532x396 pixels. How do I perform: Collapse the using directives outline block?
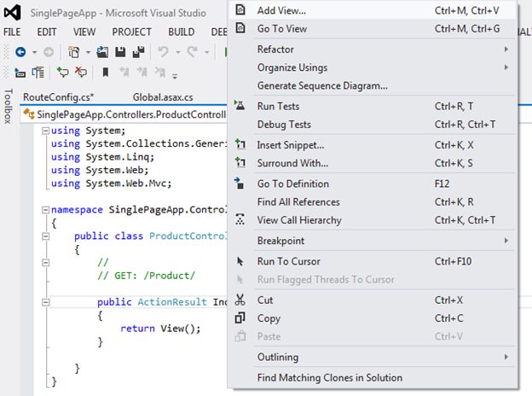[x=44, y=131]
